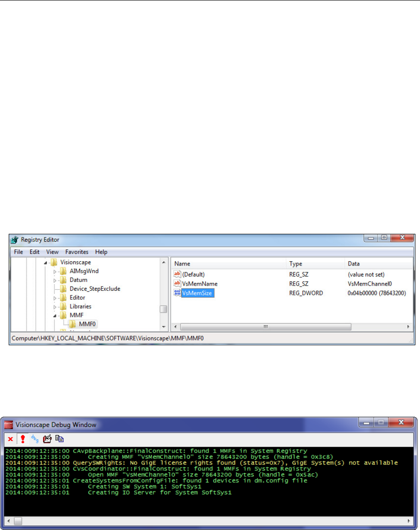Click the tree pane scroll up arrow
This screenshot has height=530, width=420.
[164, 262]
